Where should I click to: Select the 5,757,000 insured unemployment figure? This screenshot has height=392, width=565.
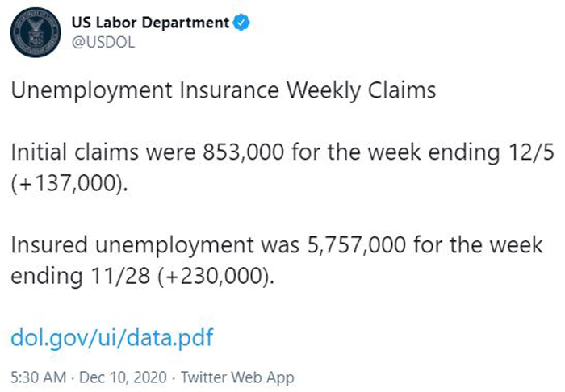pos(357,244)
